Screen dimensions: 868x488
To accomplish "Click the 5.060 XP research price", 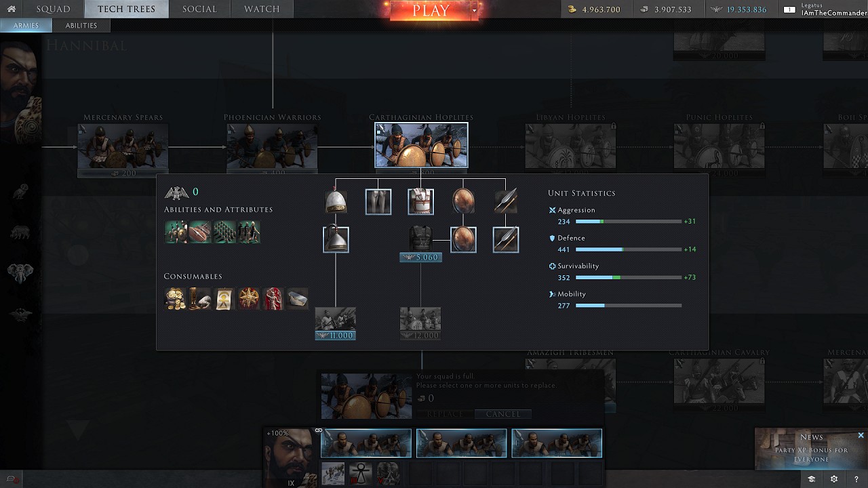I will point(420,258).
